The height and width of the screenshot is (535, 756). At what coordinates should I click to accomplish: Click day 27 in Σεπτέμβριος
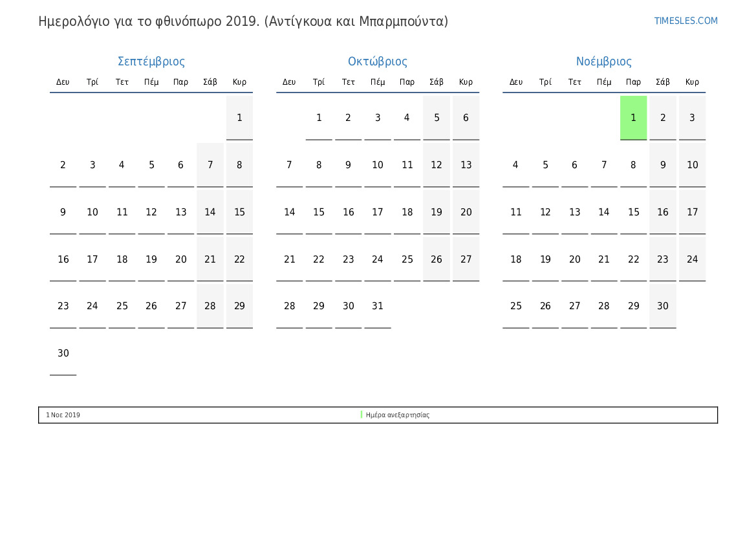click(x=180, y=306)
